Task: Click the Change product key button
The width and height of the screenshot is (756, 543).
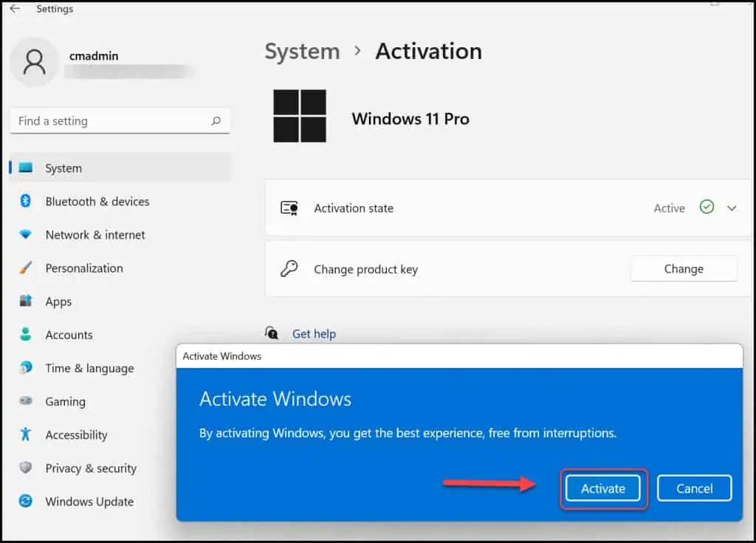Action: 684,268
